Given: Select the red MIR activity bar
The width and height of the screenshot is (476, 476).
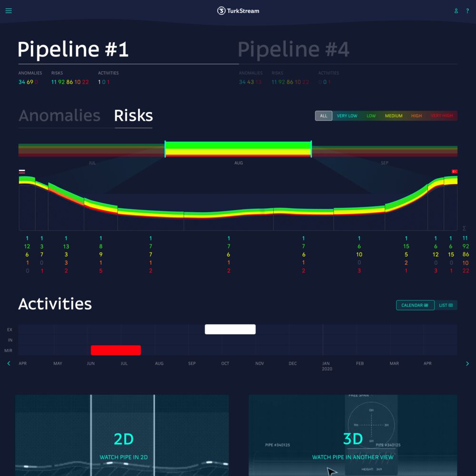Looking at the screenshot, I should (x=116, y=350).
